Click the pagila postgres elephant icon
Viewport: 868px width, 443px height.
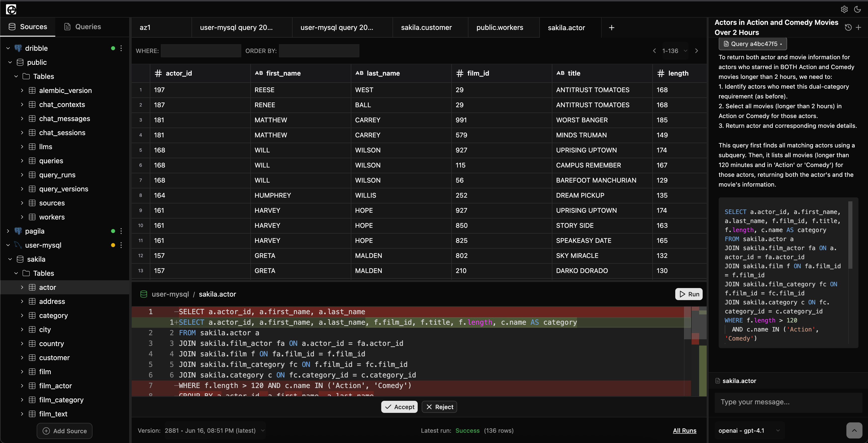[18, 231]
